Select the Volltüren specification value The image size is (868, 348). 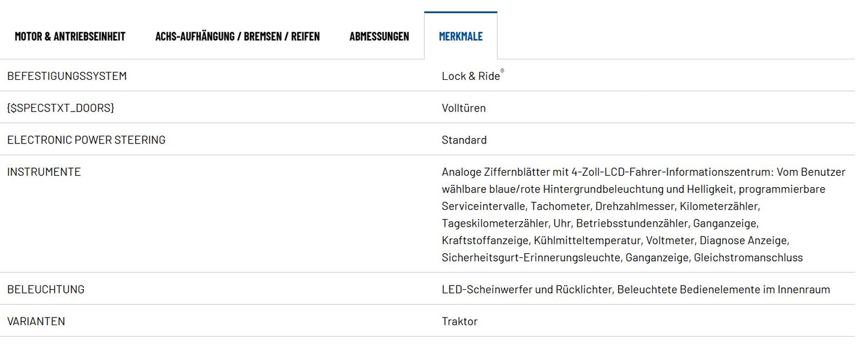pyautogui.click(x=464, y=107)
